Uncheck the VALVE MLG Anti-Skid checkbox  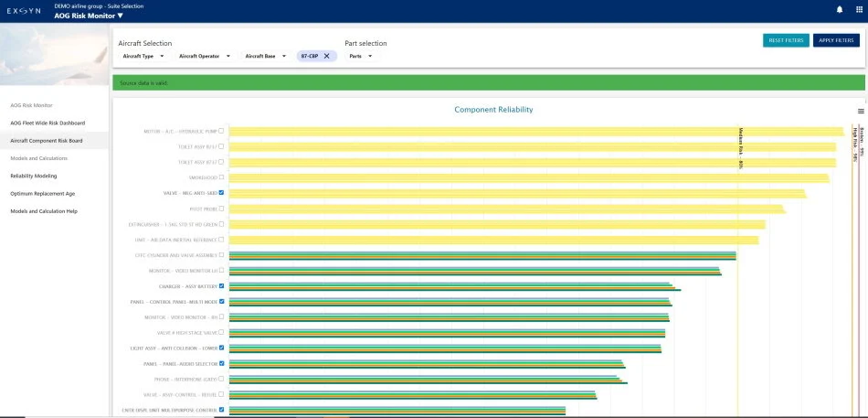[221, 192]
